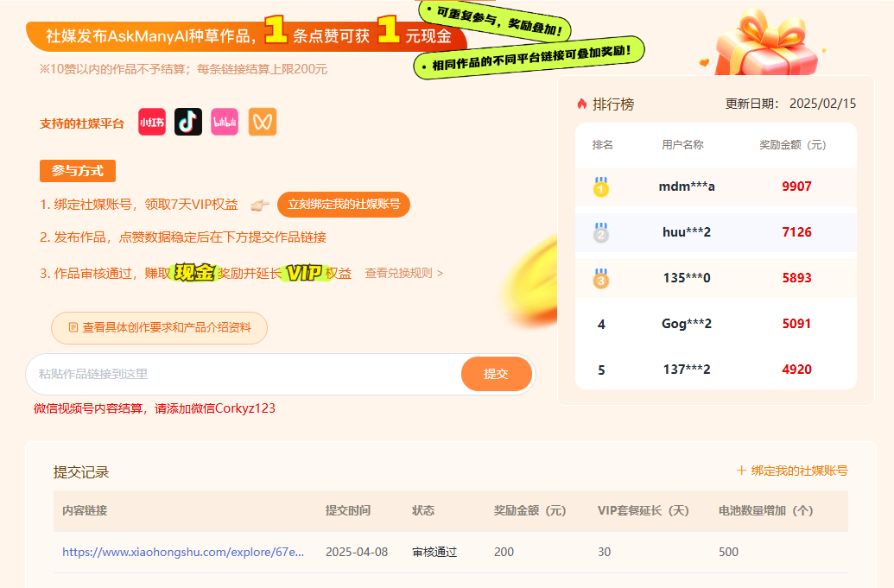Click the 30 VIP days cell
This screenshot has height=588, width=894.
coord(605,552)
